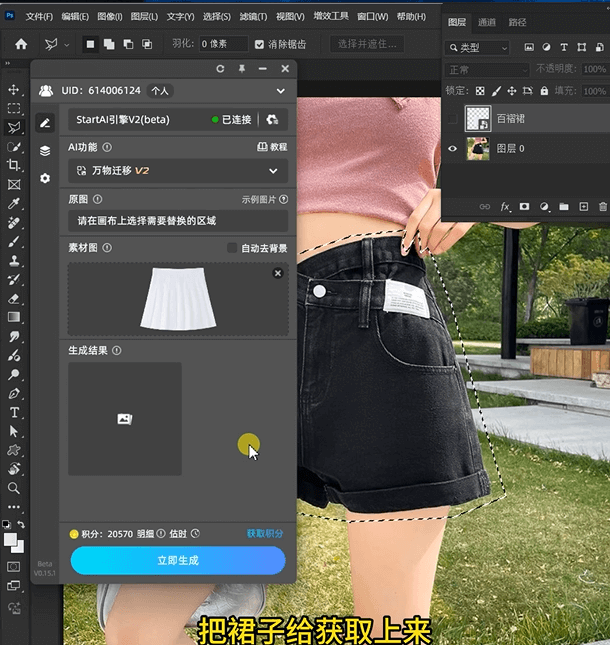Select the Crop tool
610x645 pixels.
[14, 165]
